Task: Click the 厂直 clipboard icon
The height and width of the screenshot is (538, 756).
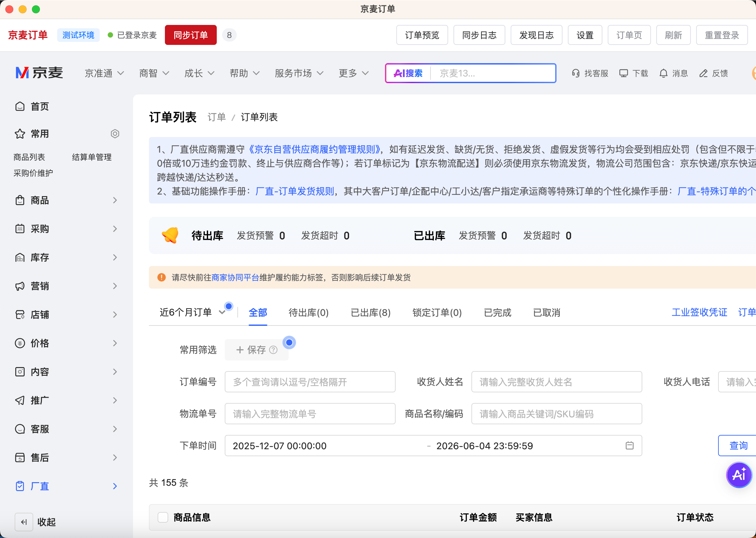Action: (x=20, y=486)
